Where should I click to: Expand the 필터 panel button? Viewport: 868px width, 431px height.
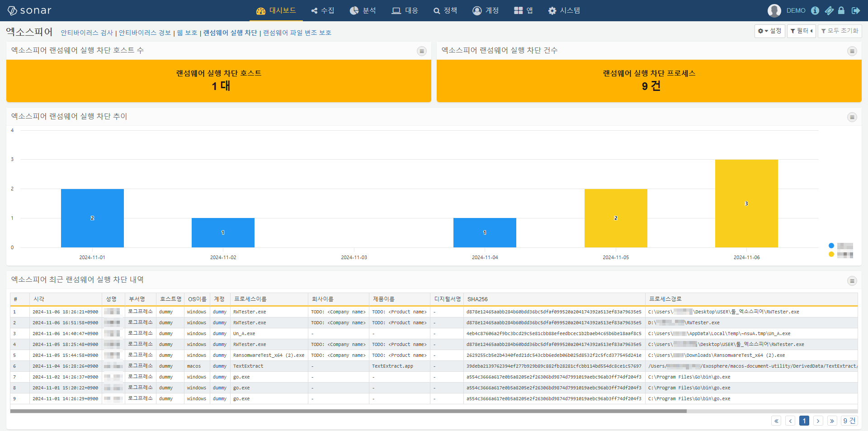point(802,31)
